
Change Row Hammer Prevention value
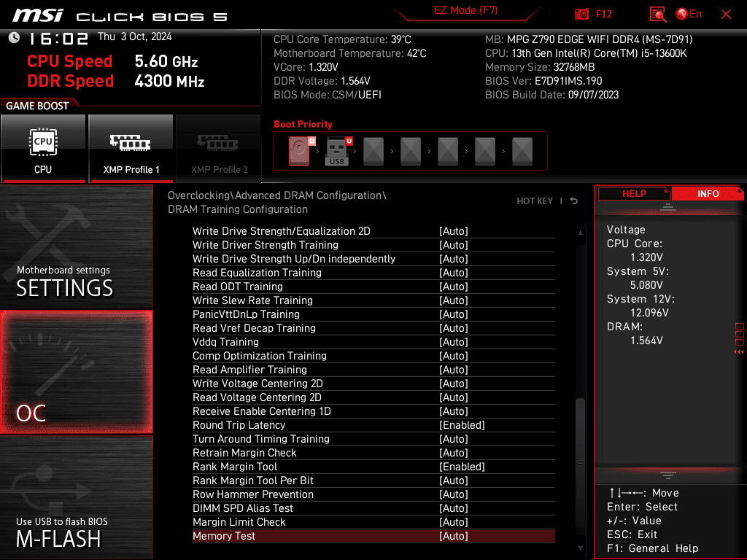tap(454, 494)
